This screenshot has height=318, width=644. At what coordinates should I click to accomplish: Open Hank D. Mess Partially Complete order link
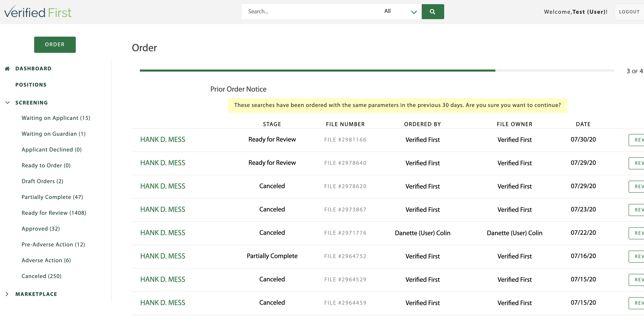pos(163,256)
